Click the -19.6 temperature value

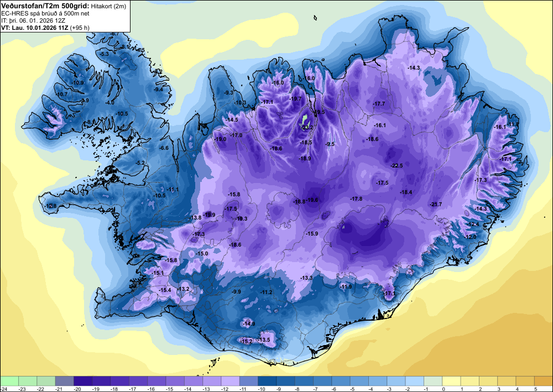click(312, 200)
